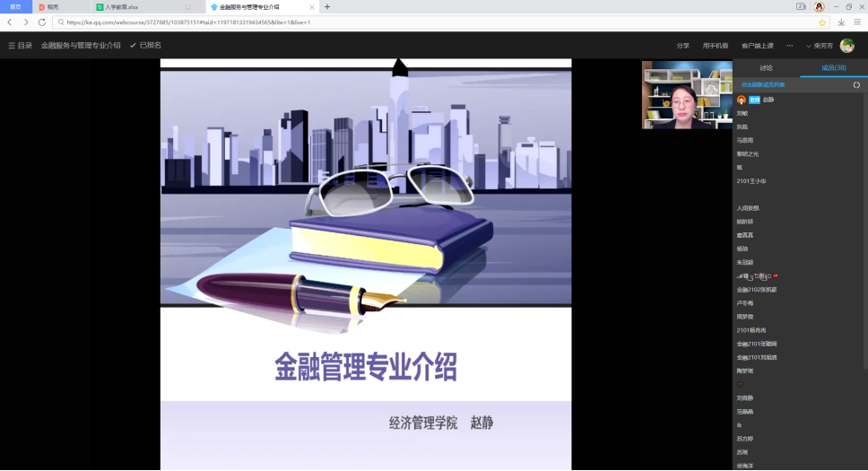Reload the page with the refresh icon
Image resolution: width=868 pixels, height=471 pixels.
point(41,22)
